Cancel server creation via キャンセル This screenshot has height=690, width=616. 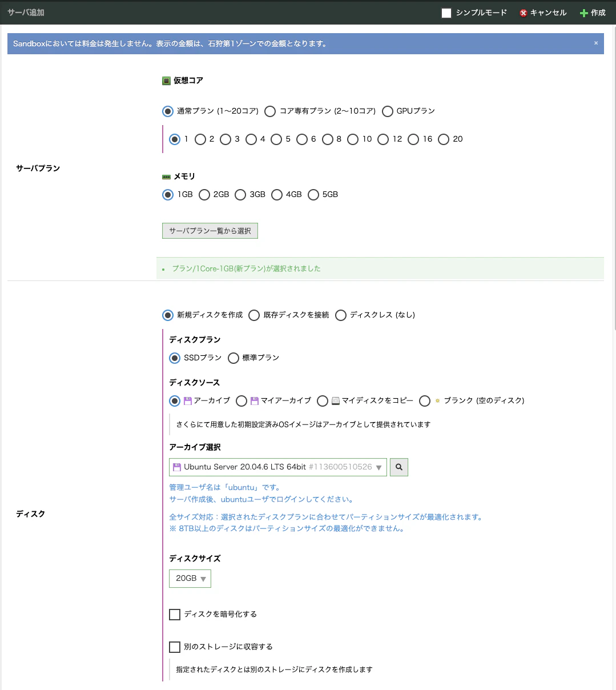542,12
